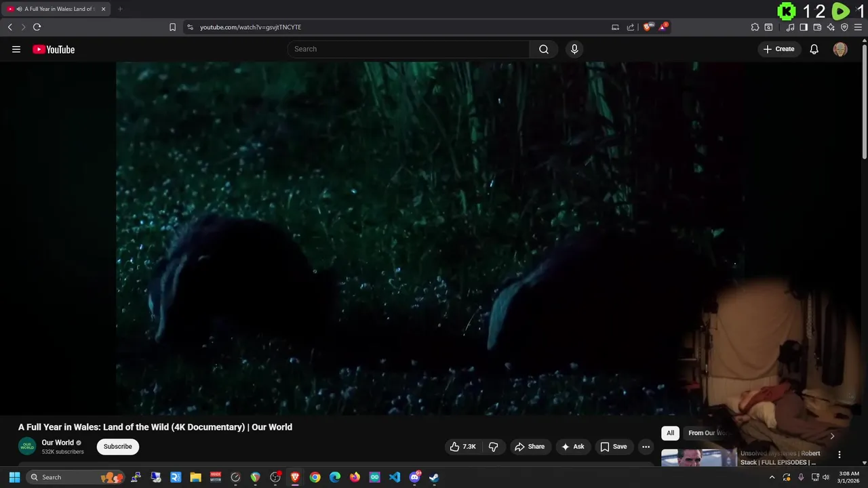
Task: Open the media control music note icon
Action: 790,27
